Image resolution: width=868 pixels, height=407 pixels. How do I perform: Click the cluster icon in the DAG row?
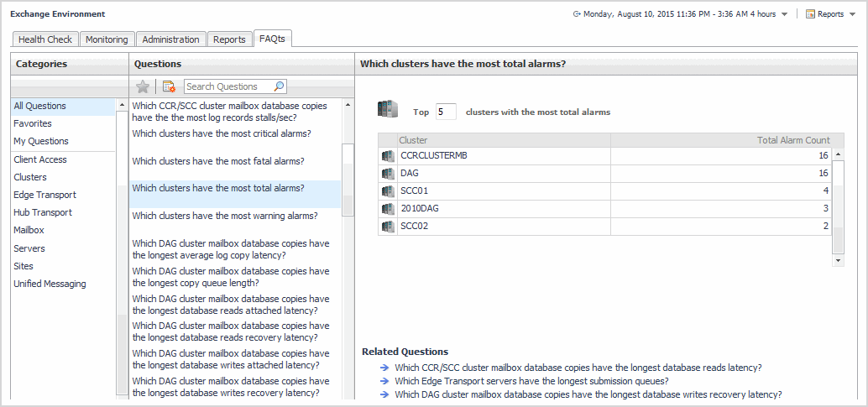click(388, 174)
